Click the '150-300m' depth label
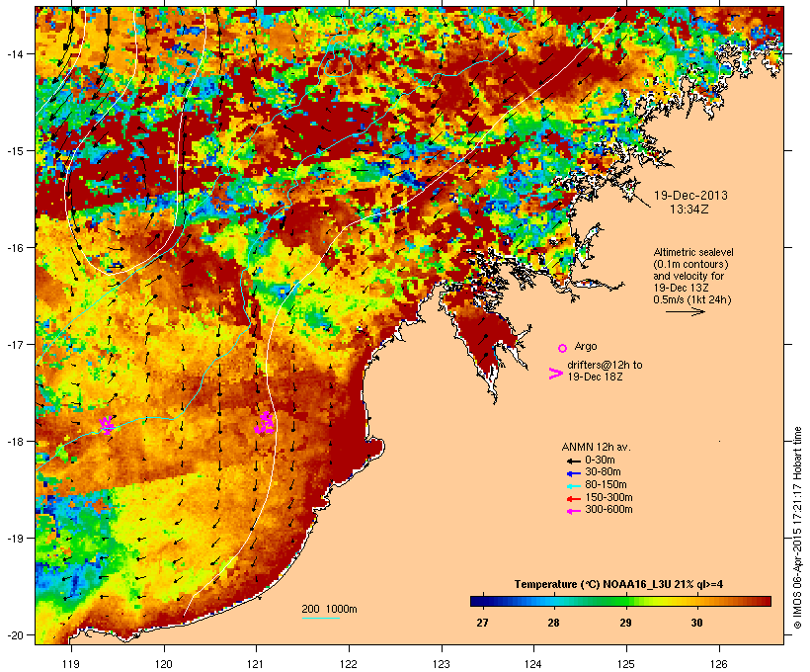This screenshot has height=672, width=810. point(609,497)
